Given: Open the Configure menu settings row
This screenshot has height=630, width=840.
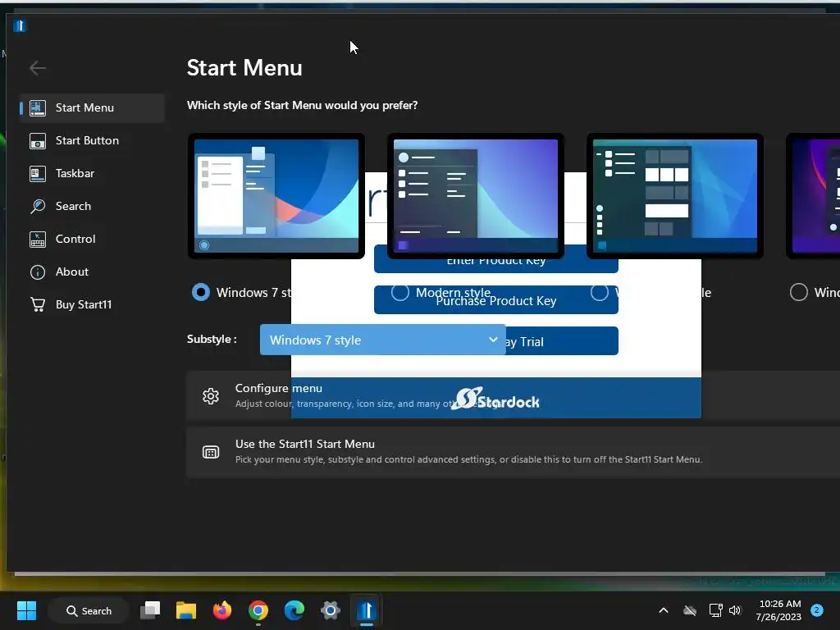Looking at the screenshot, I should 514,396.
